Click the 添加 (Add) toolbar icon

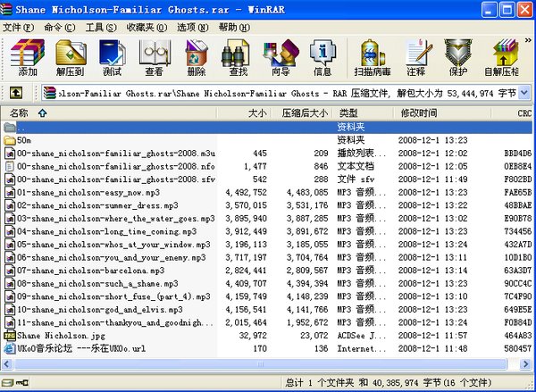coord(28,57)
